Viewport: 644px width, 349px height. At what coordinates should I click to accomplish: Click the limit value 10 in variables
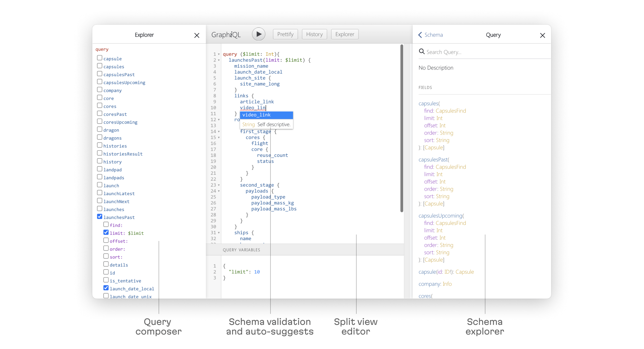click(257, 272)
